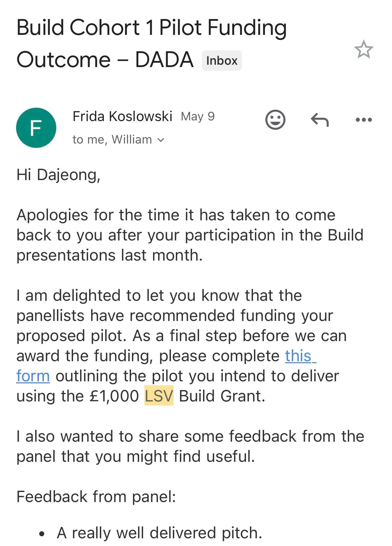
Task: Reply to Frida using arrow icon
Action: tap(320, 120)
